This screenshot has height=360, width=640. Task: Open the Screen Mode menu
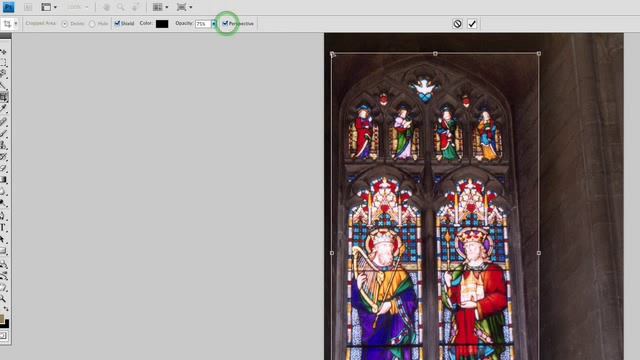184,7
